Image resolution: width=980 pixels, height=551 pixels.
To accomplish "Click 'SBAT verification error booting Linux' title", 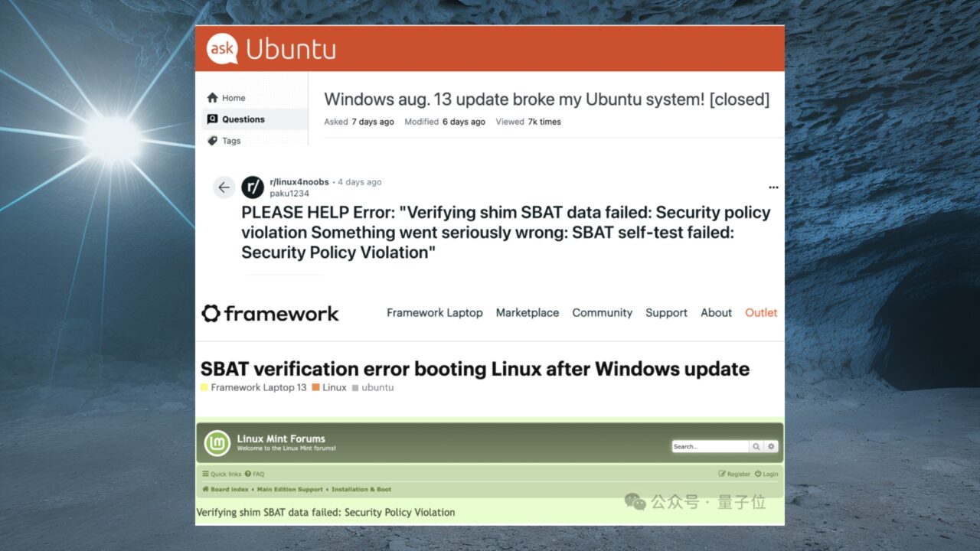I will [x=475, y=369].
